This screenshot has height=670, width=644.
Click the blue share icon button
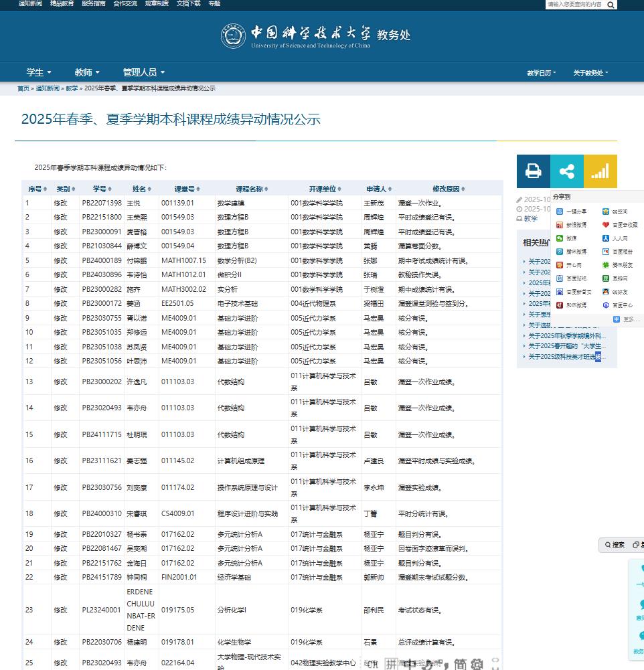pyautogui.click(x=566, y=171)
